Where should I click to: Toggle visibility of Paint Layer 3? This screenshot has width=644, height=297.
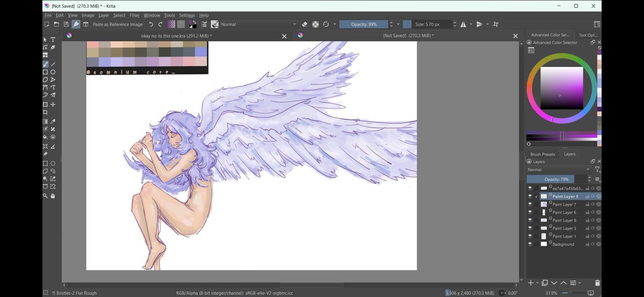pos(530,228)
